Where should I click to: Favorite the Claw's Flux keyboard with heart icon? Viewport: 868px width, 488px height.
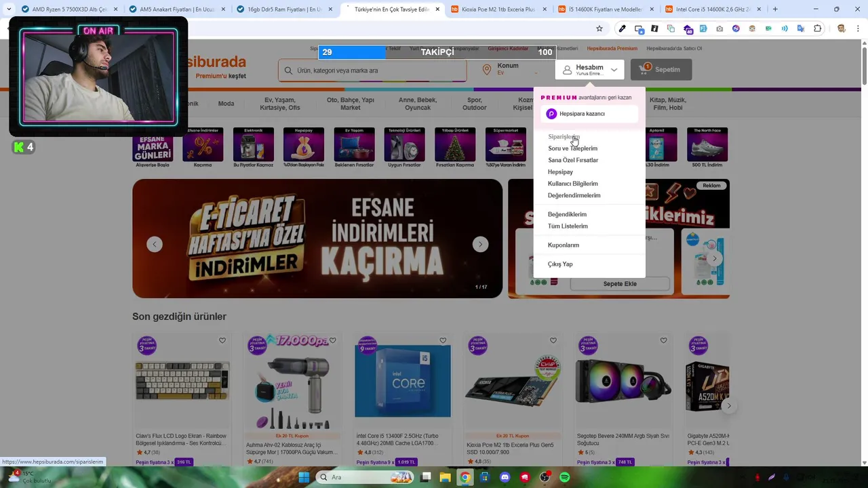[x=222, y=340]
